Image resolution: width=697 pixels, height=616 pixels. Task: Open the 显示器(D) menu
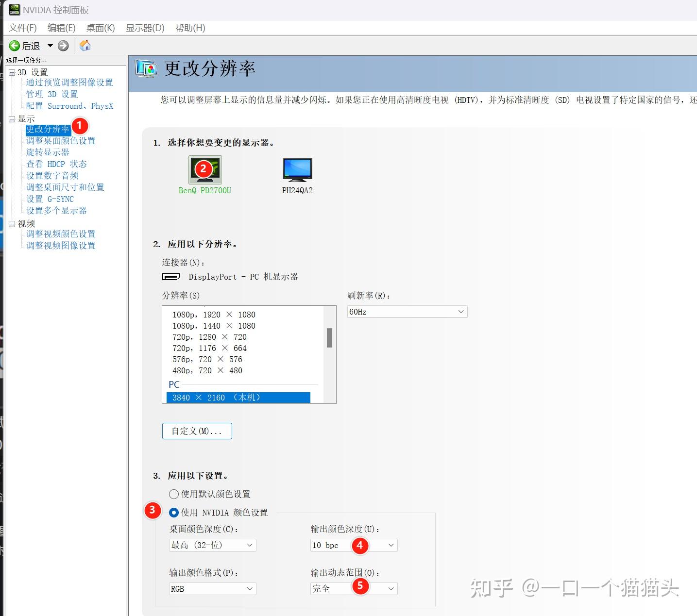(x=145, y=28)
